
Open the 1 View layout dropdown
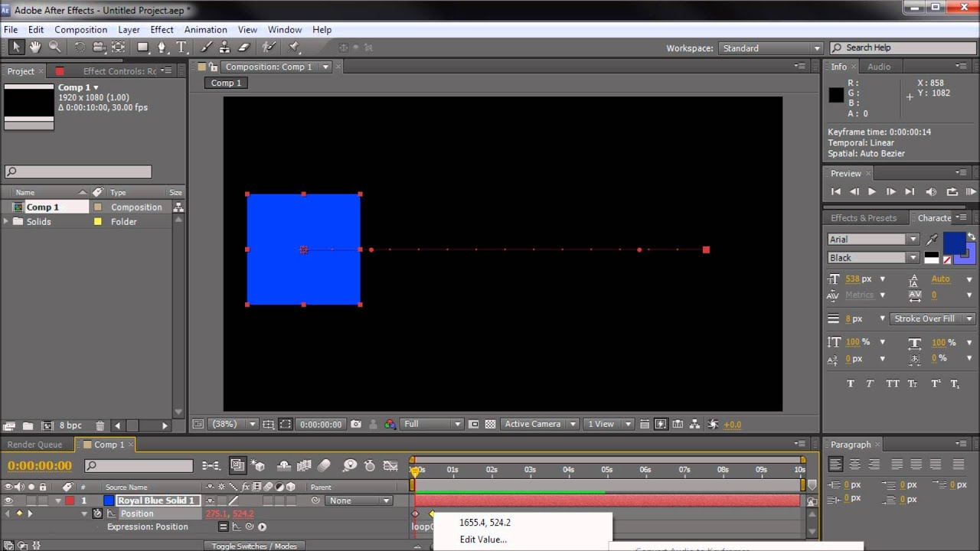tap(609, 424)
